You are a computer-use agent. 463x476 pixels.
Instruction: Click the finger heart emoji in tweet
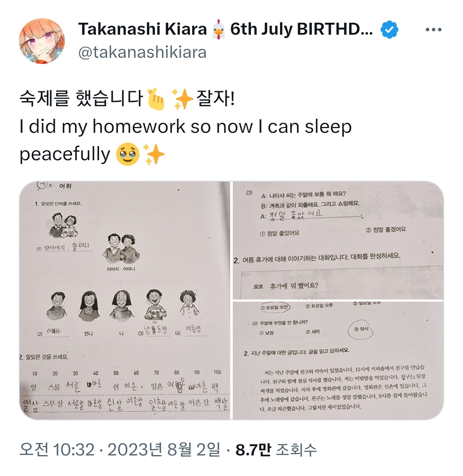[156, 99]
